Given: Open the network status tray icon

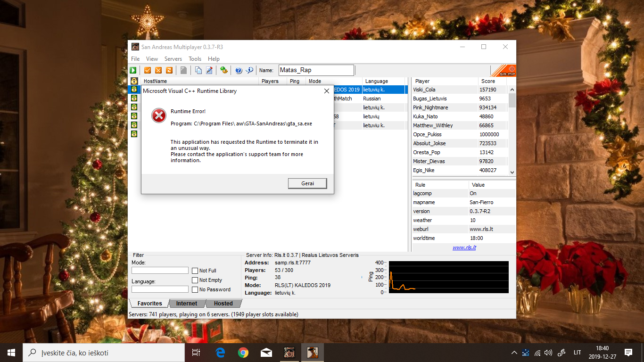Looking at the screenshot, I should 537,352.
